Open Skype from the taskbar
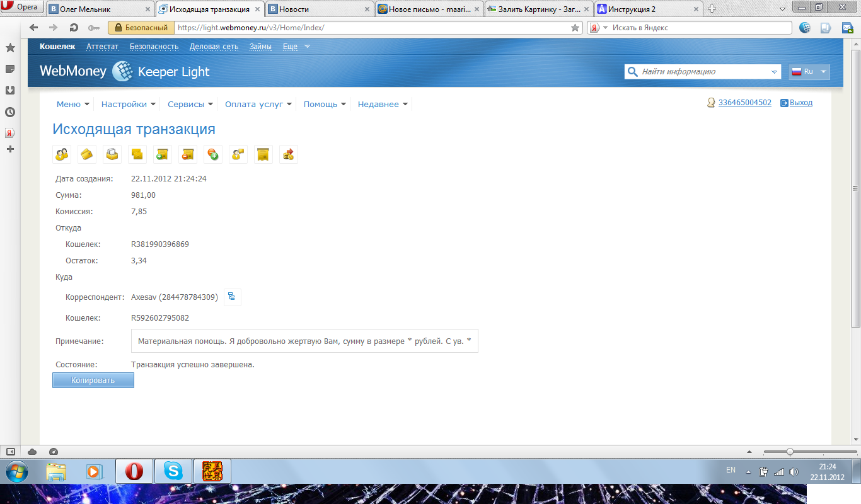 [173, 471]
